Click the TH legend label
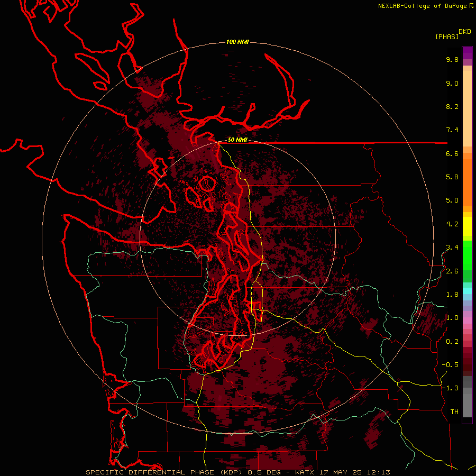Viewport: 476px width, 476px height. coord(454,412)
